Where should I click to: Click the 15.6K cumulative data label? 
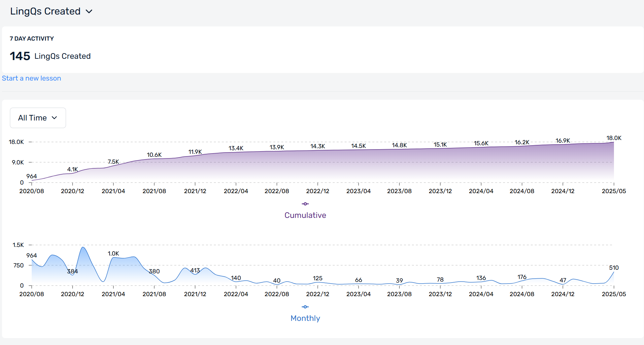click(x=481, y=143)
